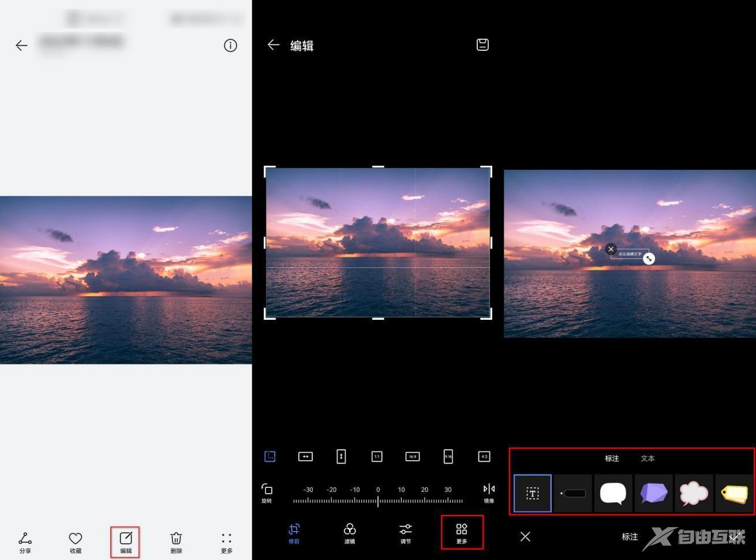Select the 4:3 crop ratio
The image size is (756, 560).
click(x=484, y=457)
